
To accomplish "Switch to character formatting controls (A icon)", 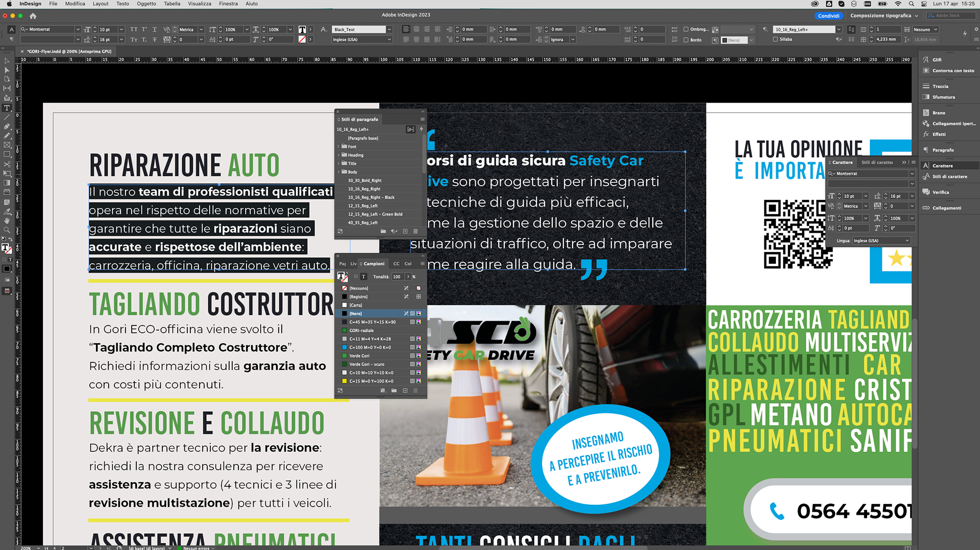I will [x=11, y=30].
